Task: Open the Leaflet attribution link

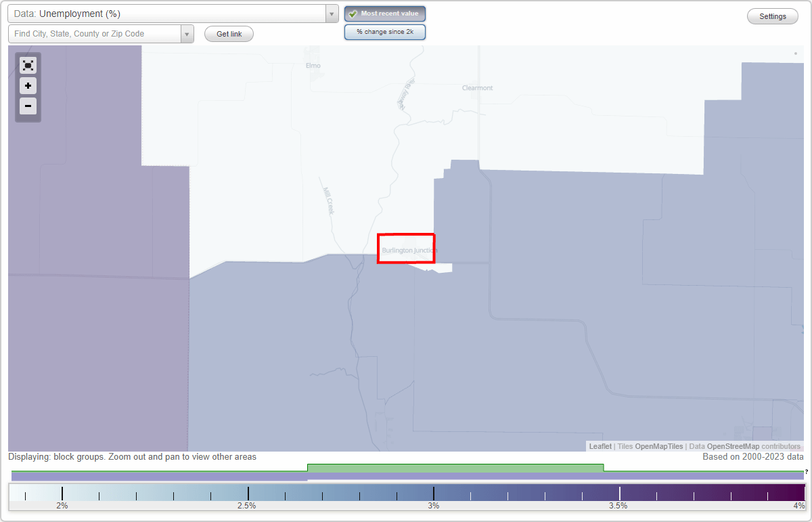Action: [600, 446]
